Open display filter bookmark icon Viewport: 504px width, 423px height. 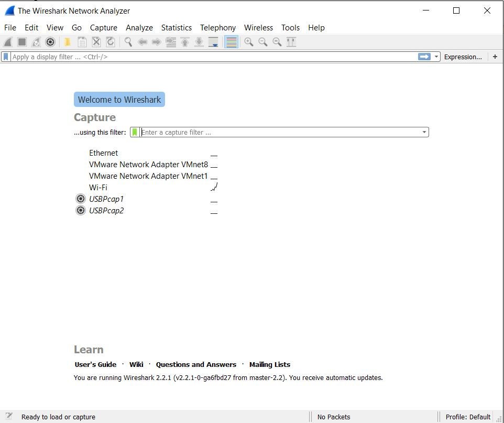[6, 57]
